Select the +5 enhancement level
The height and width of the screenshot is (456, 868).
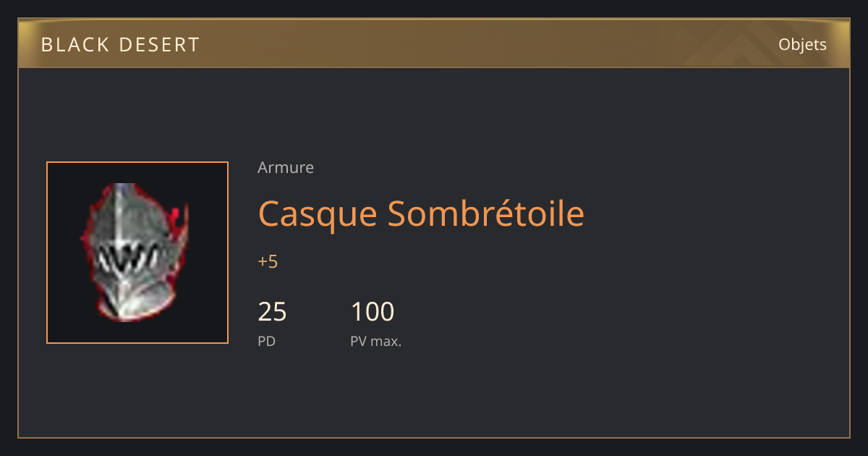(x=268, y=261)
